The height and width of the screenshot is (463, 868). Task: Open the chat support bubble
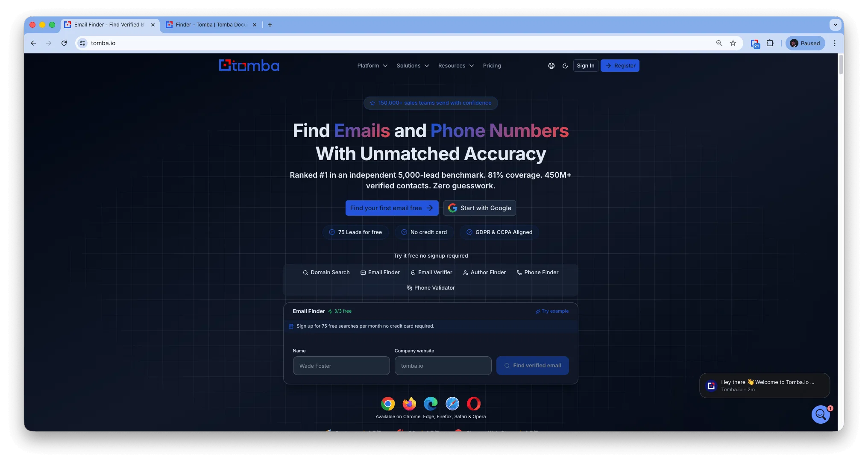(821, 414)
